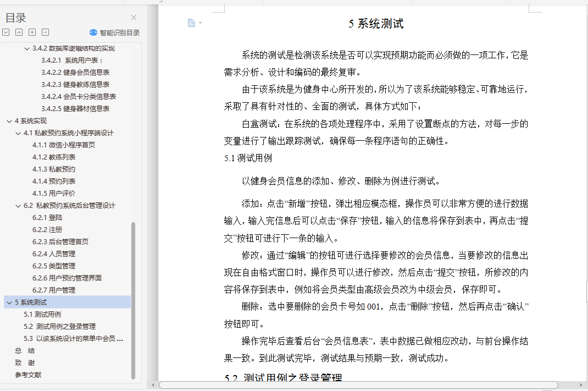The width and height of the screenshot is (588, 391).
Task: Go to 3.4.2.3 健身教练信息表
Action: (x=75, y=85)
